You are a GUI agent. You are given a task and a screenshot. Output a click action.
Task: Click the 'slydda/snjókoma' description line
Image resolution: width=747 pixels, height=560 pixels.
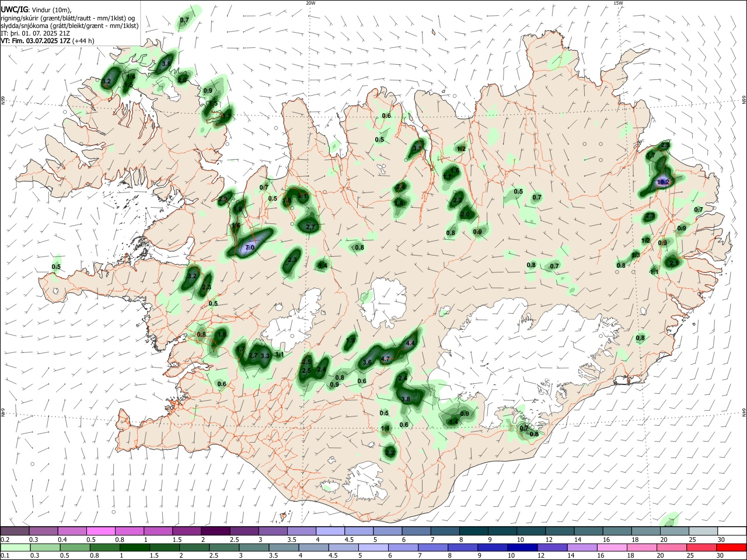pos(69,26)
